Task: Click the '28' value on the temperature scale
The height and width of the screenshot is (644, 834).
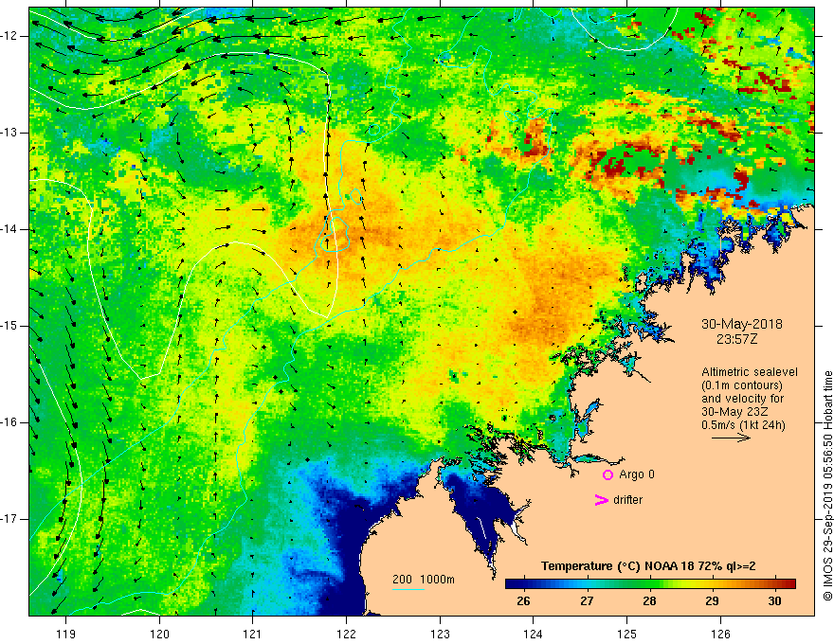Action: (649, 601)
